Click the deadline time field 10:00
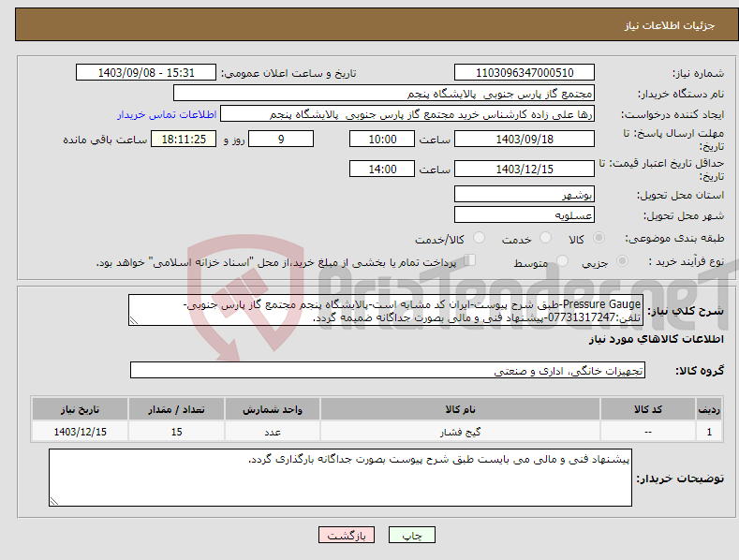Image resolution: width=739 pixels, height=560 pixels. [x=382, y=139]
